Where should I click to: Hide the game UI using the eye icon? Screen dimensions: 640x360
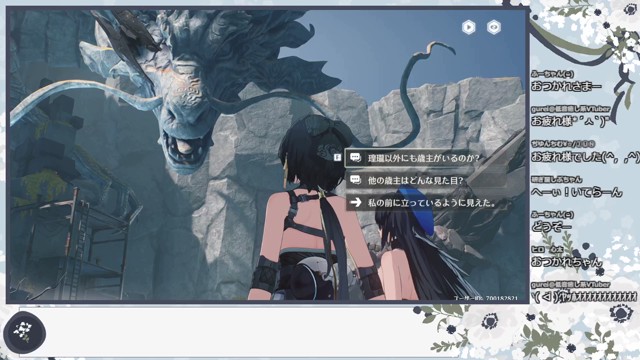494,27
